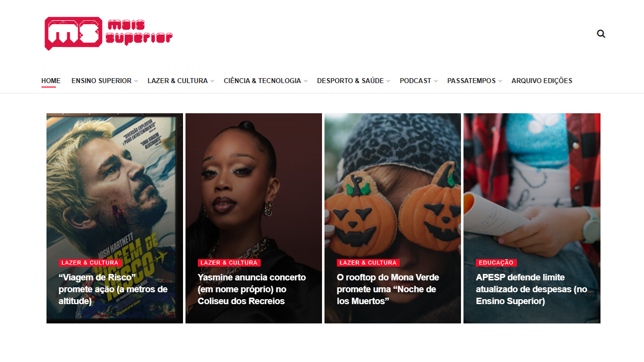Image resolution: width=644 pixels, height=362 pixels.
Task: Open the Ensino Superior menu label
Action: tap(101, 81)
